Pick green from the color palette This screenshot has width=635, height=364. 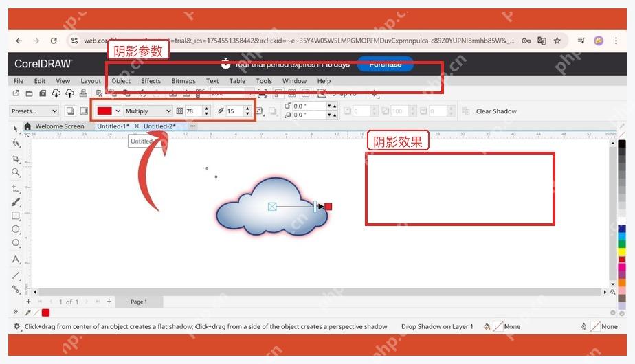pyautogui.click(x=622, y=244)
